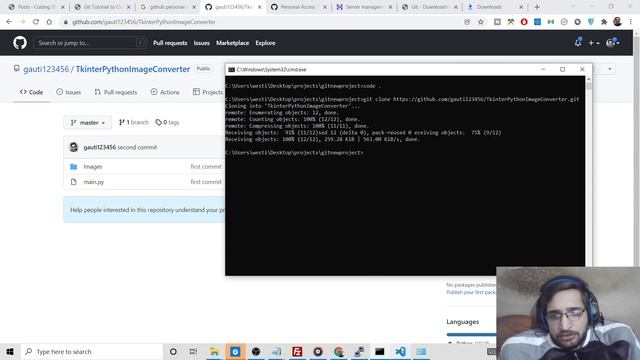Click 'first commit' message beside main.py
This screenshot has width=640, height=360.
coord(206,182)
